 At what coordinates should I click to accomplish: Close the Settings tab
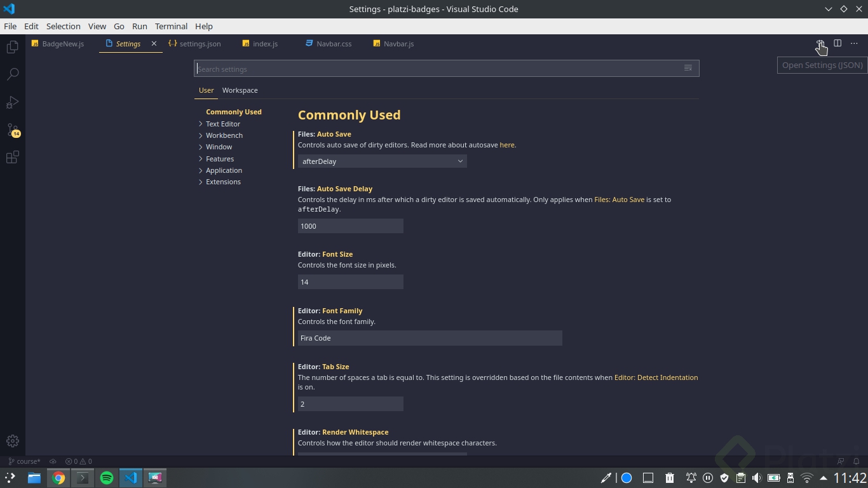154,44
